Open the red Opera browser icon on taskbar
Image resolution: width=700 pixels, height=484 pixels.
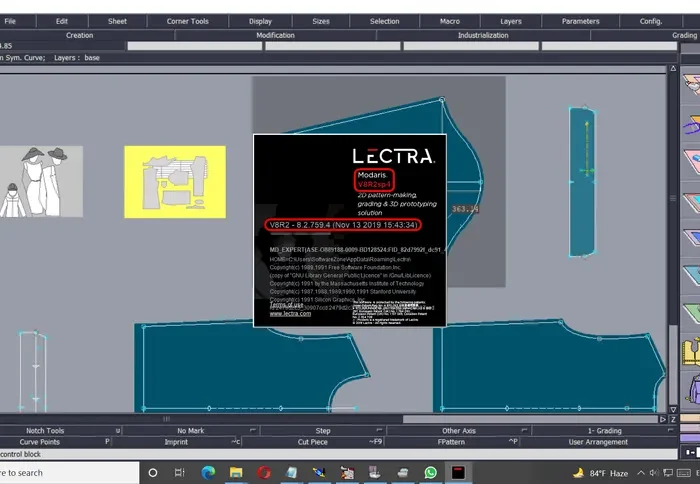[264, 472]
